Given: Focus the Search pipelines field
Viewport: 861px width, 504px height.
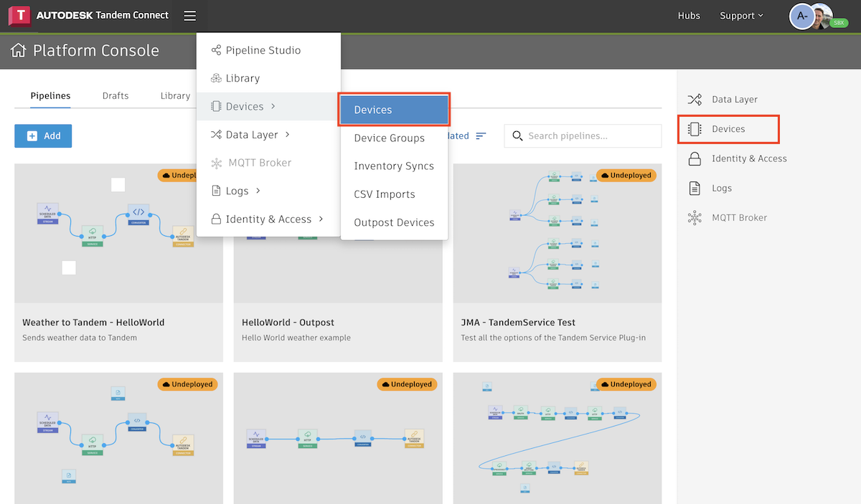Looking at the screenshot, I should (583, 135).
